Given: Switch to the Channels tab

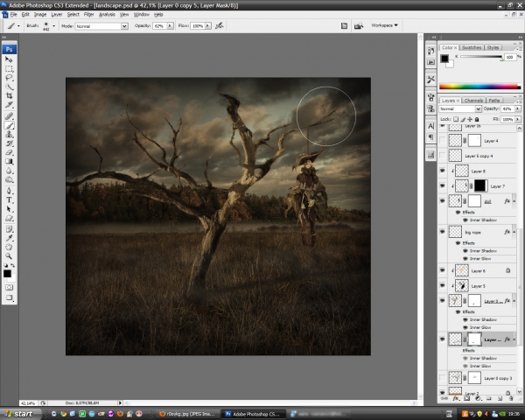Looking at the screenshot, I should point(473,101).
